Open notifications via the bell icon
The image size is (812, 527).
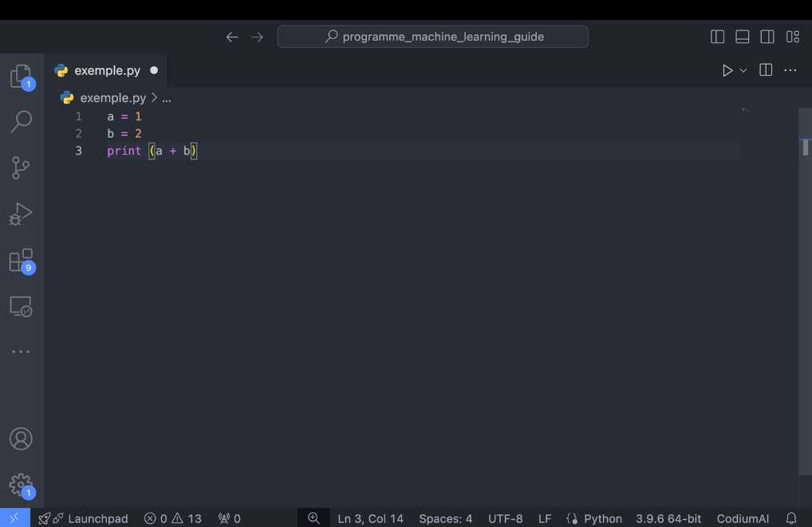pos(790,518)
